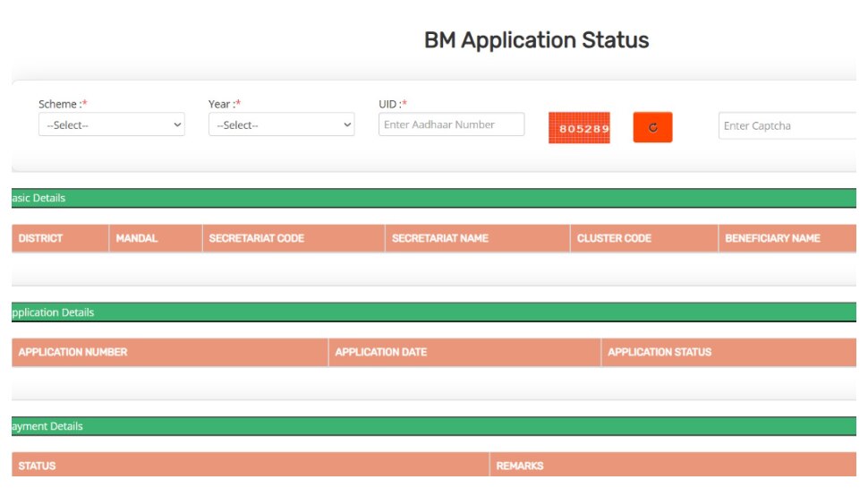Select the CLUSTER CODE column header

644,238
